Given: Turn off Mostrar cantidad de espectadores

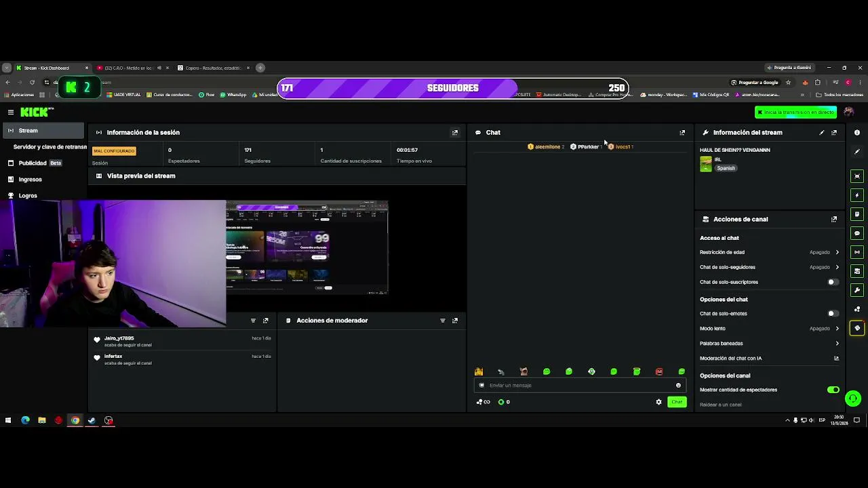Looking at the screenshot, I should [833, 390].
